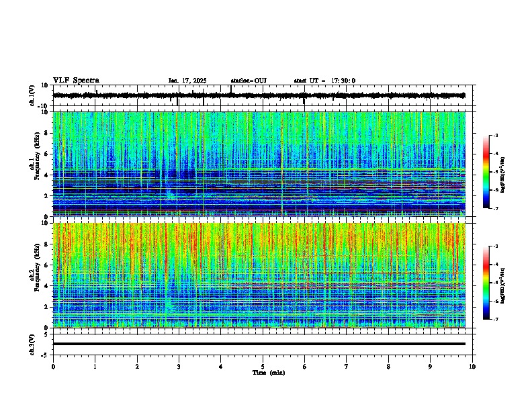The height and width of the screenshot is (411, 532).
Task: Click the ch.1 "Frequency (kHz)" axis label
Action: 37,156
